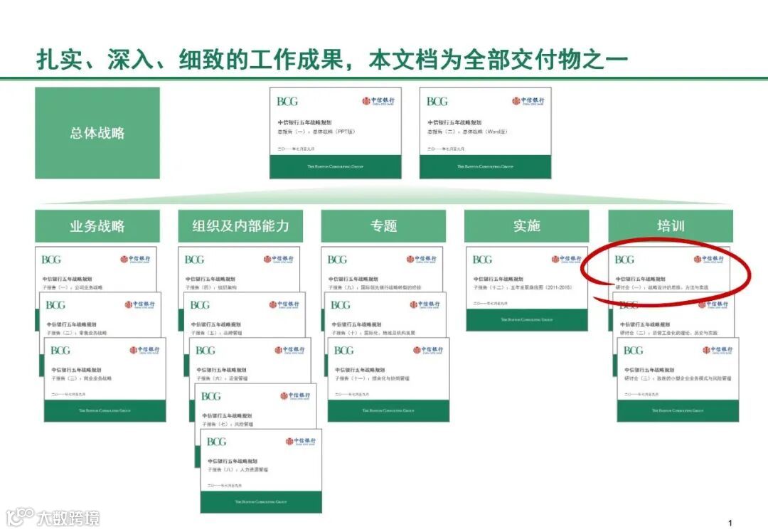768x532 pixels.
Task: Click subtitle 总报告（二）总体战略（Word版）
Action: tap(467, 132)
